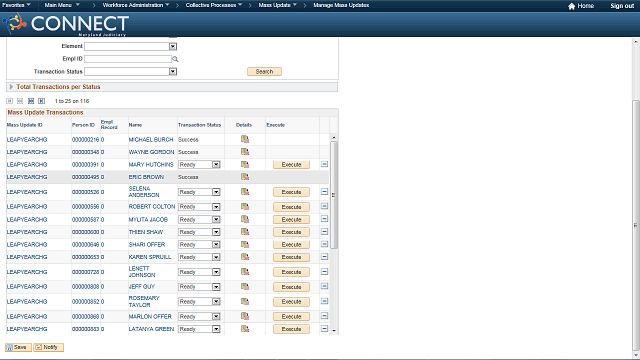Delete row icon for Selena Anderson
Screen dimensions: 640x360
coord(324,191)
